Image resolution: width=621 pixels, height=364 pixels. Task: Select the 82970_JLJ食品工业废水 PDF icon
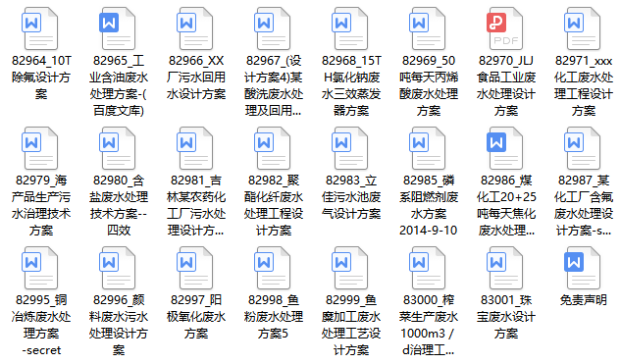pyautogui.click(x=505, y=28)
